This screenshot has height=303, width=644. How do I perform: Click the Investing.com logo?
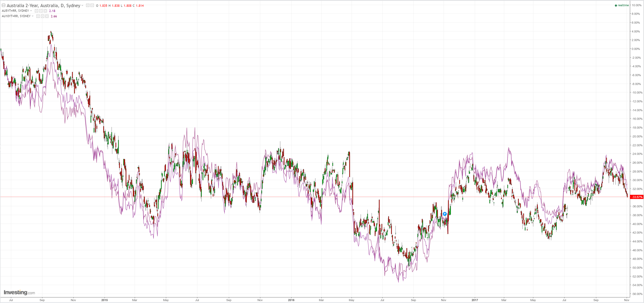[x=19, y=292]
